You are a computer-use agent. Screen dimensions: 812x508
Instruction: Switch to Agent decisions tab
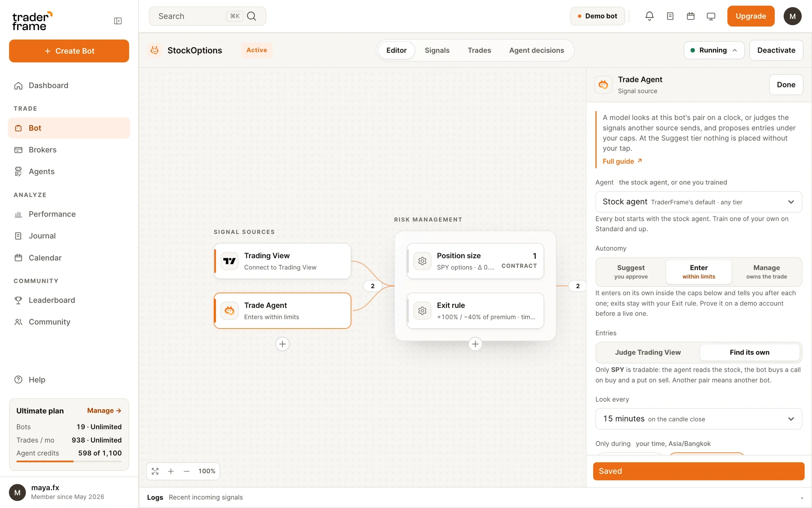click(536, 50)
